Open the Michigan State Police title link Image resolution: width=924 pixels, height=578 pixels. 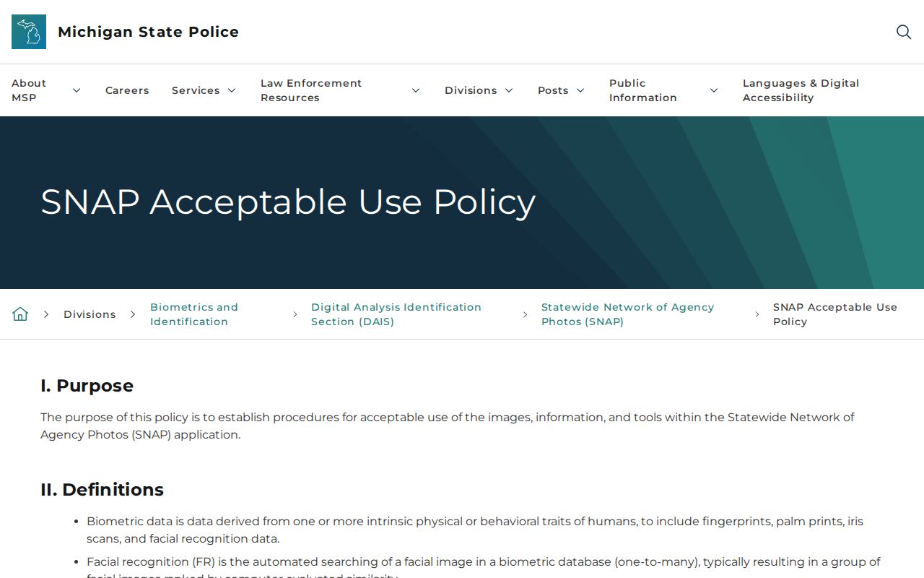click(148, 32)
